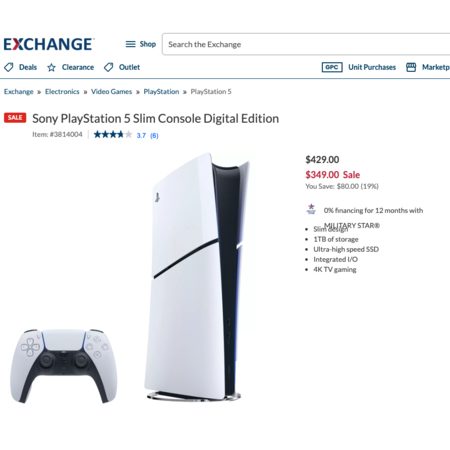
Task: Click the PlayStation 5 console image
Action: click(x=197, y=277)
